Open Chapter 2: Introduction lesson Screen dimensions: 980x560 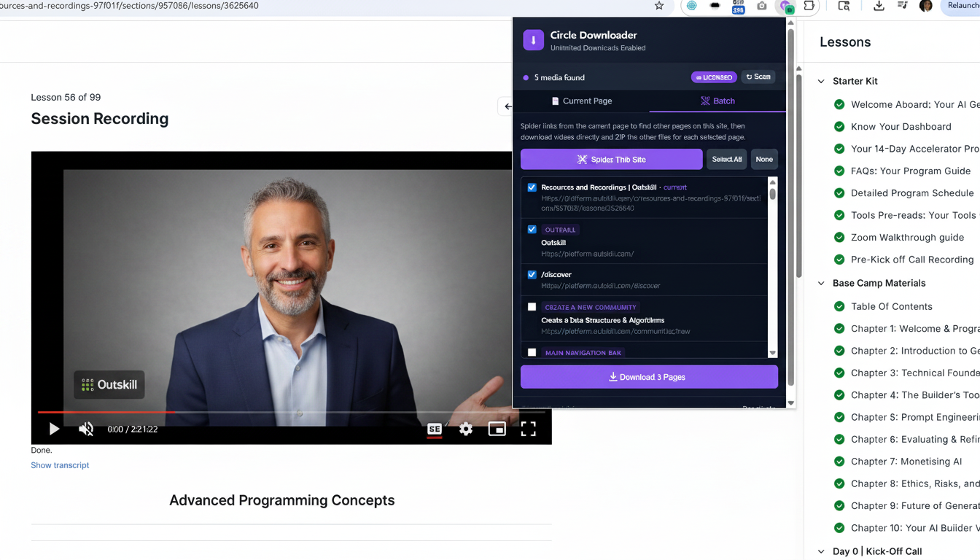pos(915,351)
